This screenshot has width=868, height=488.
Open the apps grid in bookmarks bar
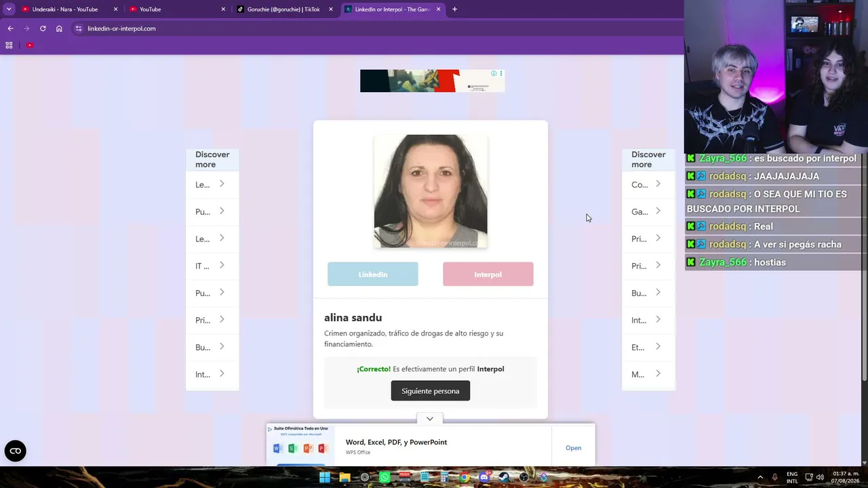click(x=9, y=45)
